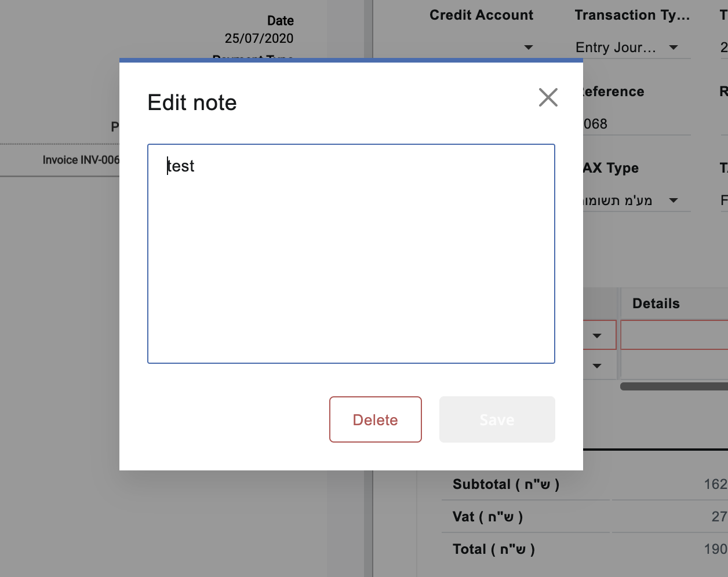This screenshot has height=577, width=728.
Task: Expand the second account dropdown arrow near Details
Action: [x=598, y=366]
